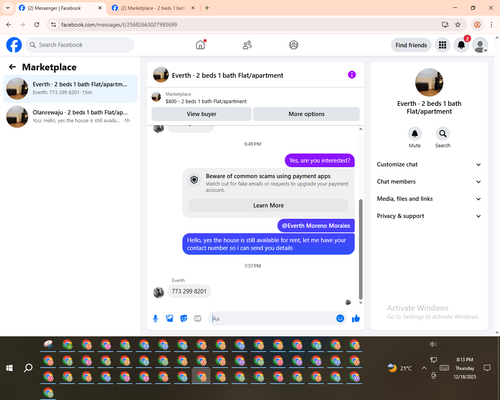Expand Media, files and links section
Screen dimensions: 500x400
point(429,199)
